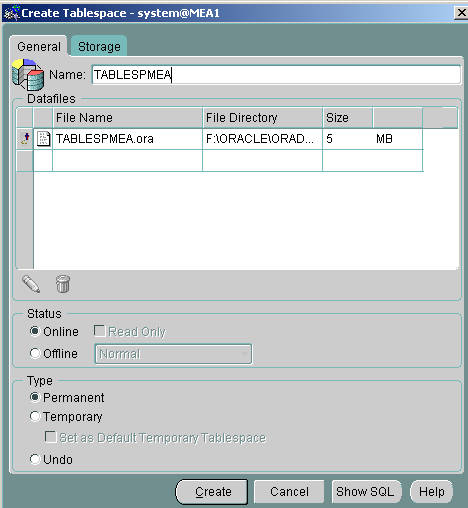Click the Cancel button
Image resolution: width=468 pixels, height=508 pixels.
[x=289, y=492]
